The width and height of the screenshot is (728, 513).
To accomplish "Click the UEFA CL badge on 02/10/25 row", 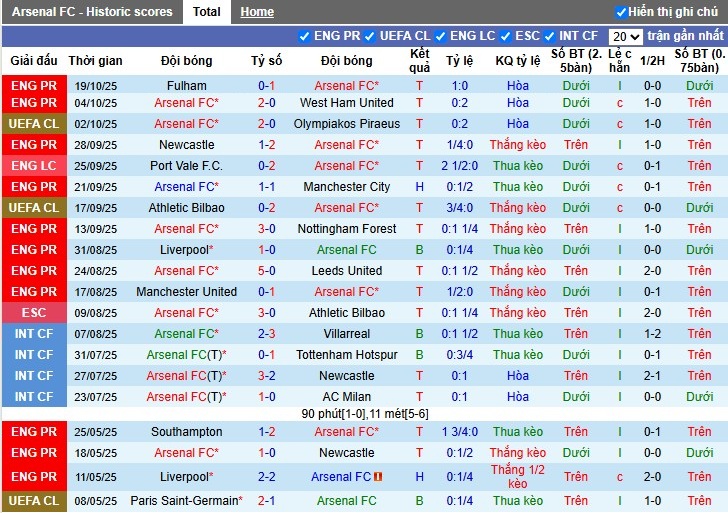I will coord(34,124).
